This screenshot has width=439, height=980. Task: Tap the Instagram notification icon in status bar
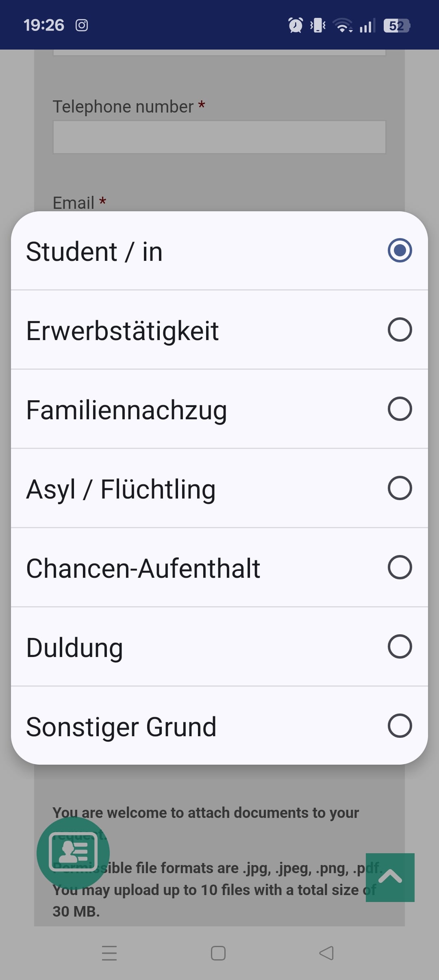[x=82, y=25]
